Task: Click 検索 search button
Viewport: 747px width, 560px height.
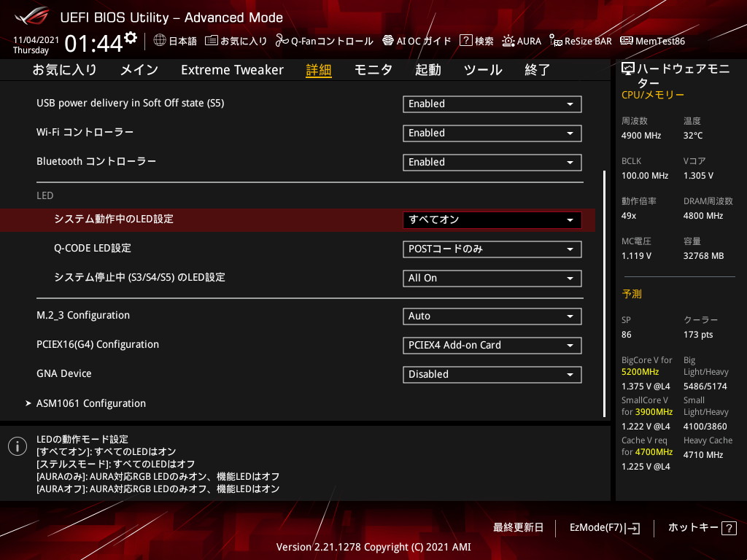Action: 477,41
